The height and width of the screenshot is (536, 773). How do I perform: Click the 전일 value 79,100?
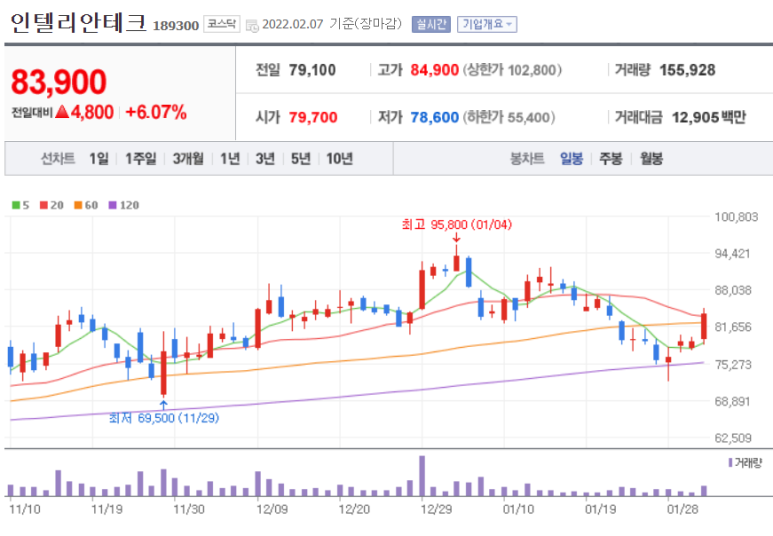click(312, 70)
